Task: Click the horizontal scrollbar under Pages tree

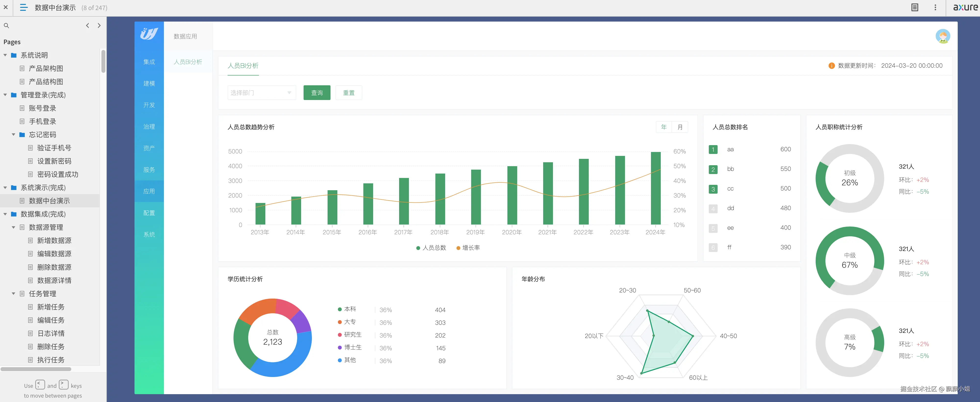Action: [x=36, y=369]
